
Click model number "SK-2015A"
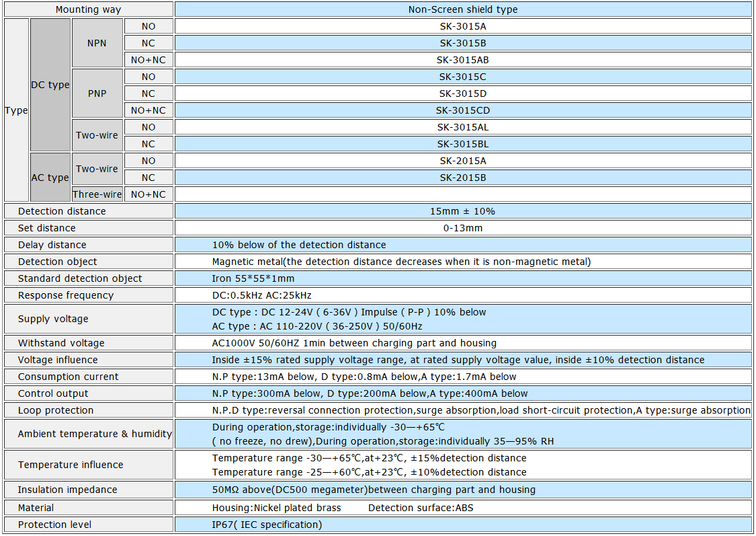[463, 161]
